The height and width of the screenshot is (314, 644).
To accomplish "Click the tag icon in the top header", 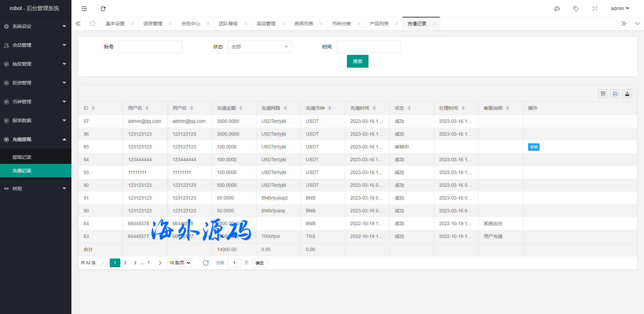I will coord(576,9).
